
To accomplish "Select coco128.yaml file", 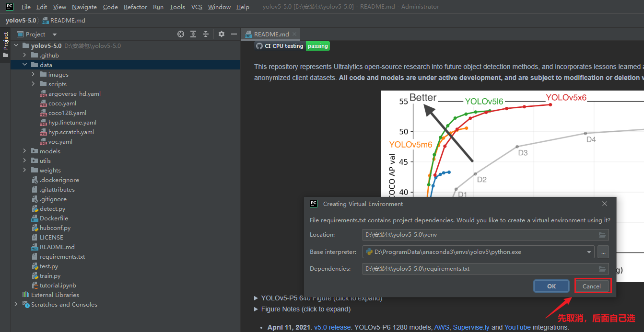I will click(x=63, y=113).
